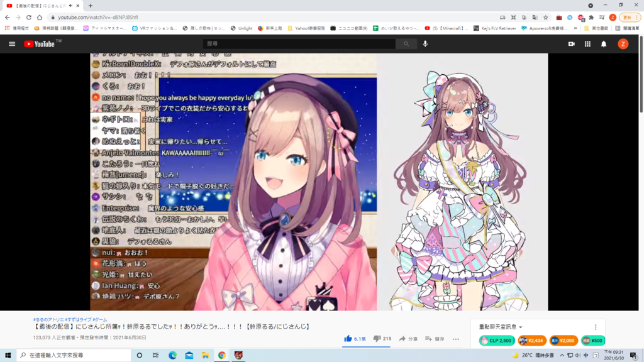Viewport: 644px width, 362px height.
Task: Open the YouTube account avatar menu
Action: (623, 44)
